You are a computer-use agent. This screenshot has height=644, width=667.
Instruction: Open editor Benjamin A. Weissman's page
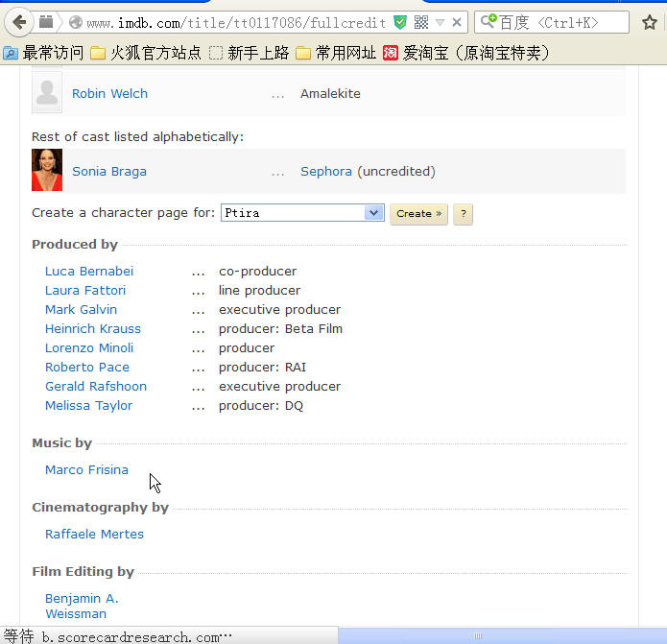[82, 607]
